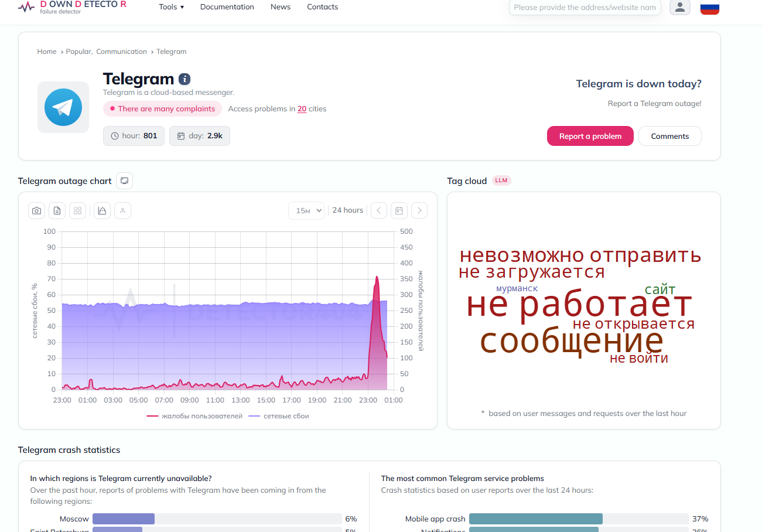Open the Contacts menu item
762x532 pixels.
[323, 7]
